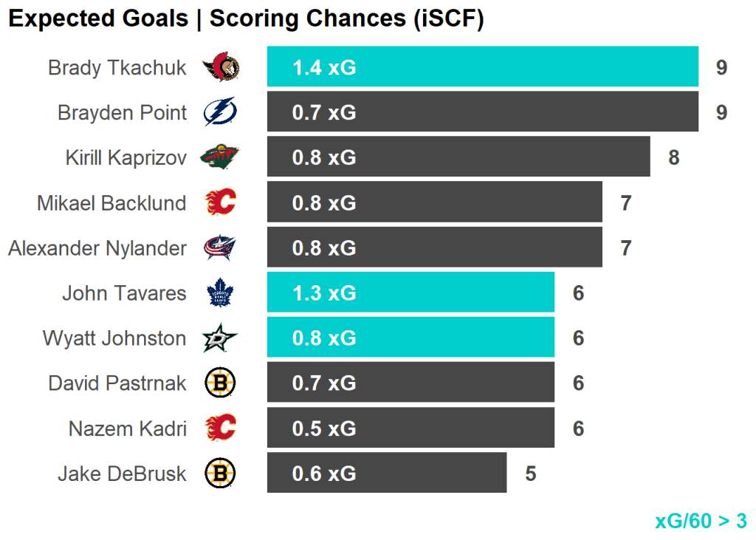Viewport: 756px width, 540px height.
Task: Click the Minnesota Wild logo
Action: click(220, 157)
